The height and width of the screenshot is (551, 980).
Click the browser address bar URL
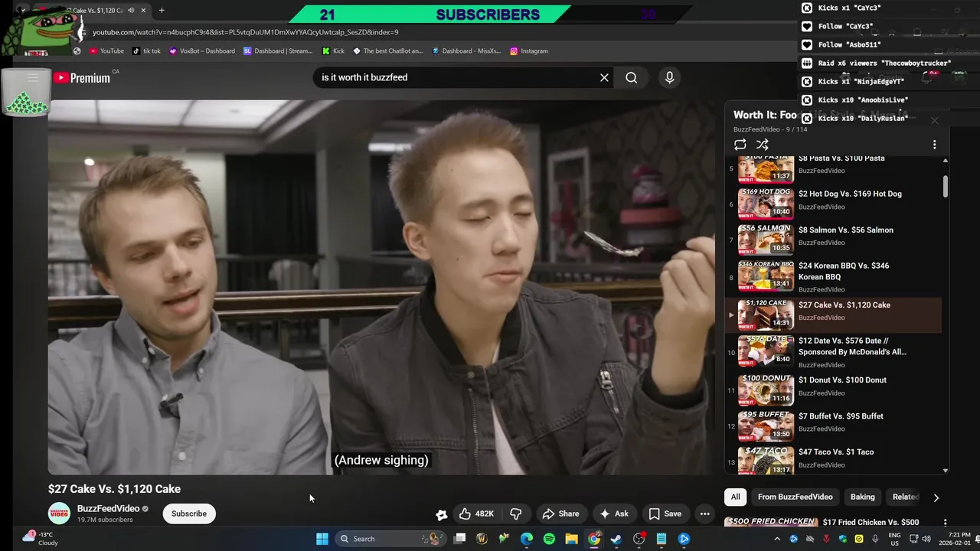pyautogui.click(x=246, y=32)
